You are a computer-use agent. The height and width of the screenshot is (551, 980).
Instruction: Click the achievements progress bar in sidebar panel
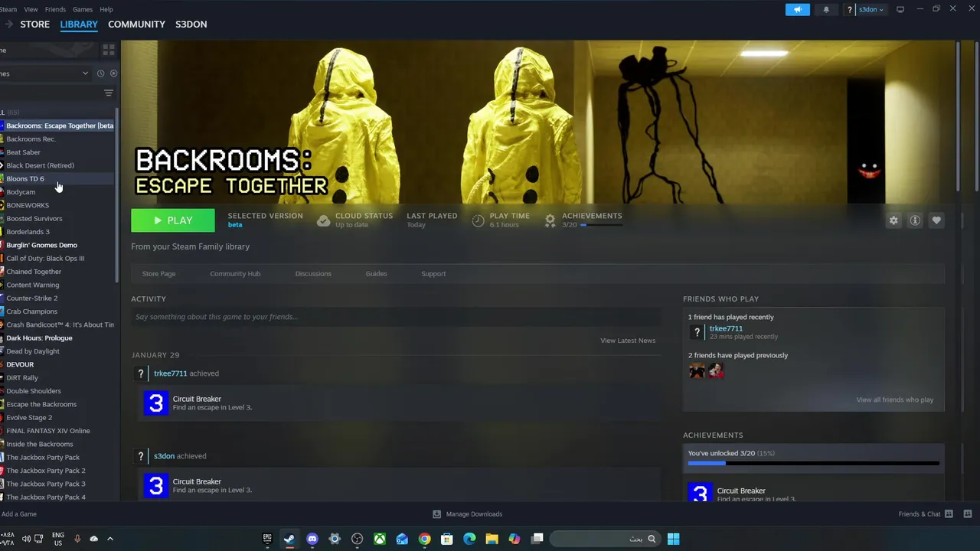click(813, 463)
